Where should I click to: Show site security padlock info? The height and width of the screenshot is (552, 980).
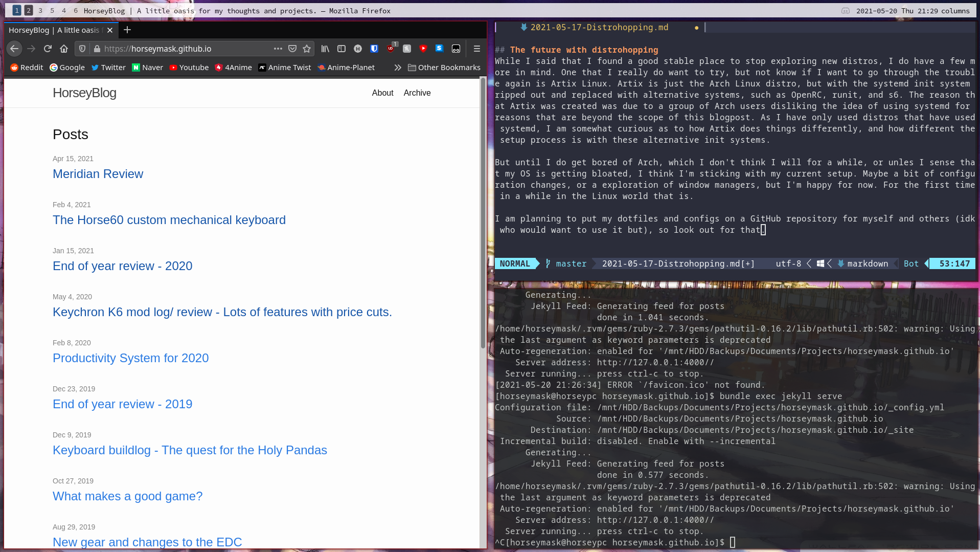click(x=97, y=49)
